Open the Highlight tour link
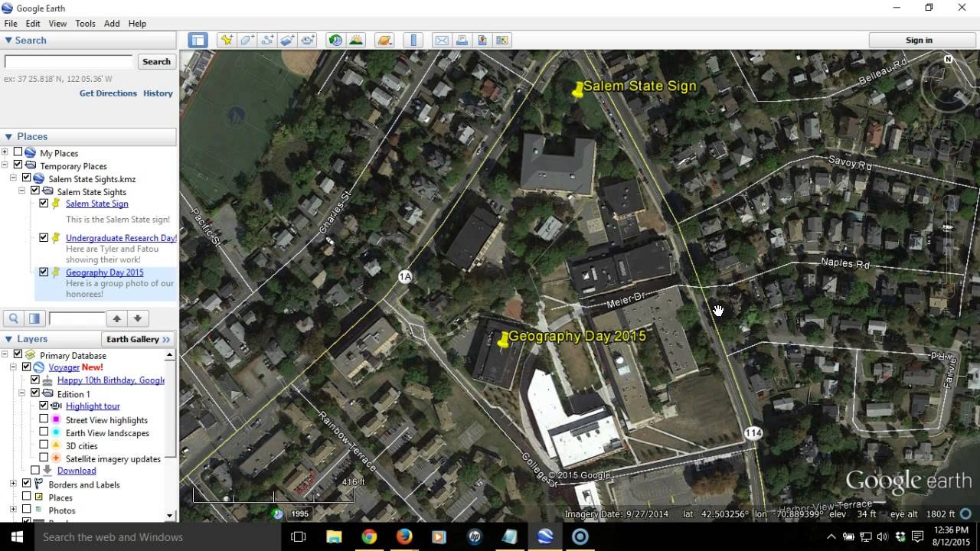Screen dimensions: 980x551 [93, 406]
